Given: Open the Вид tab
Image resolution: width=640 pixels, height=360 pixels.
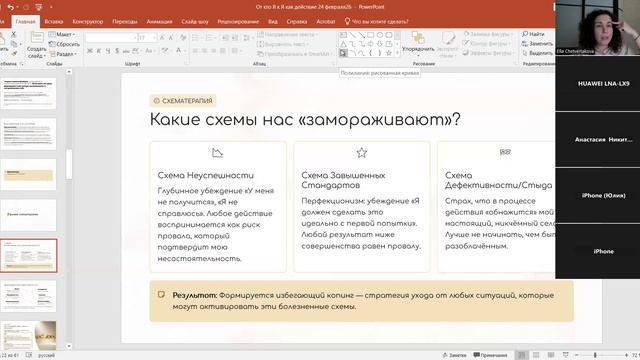Looking at the screenshot, I should [x=273, y=22].
